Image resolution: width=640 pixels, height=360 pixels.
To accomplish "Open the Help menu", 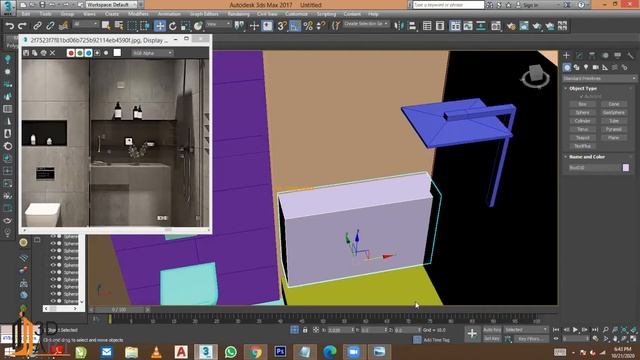I will click(x=373, y=14).
